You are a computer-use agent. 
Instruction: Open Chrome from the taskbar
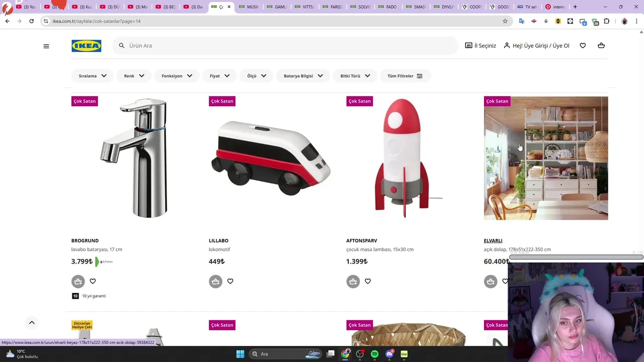click(x=345, y=354)
